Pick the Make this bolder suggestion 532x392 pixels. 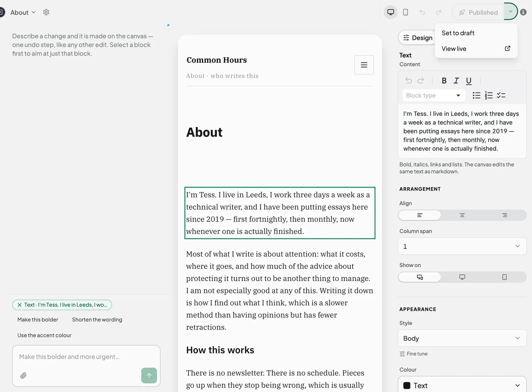38,320
